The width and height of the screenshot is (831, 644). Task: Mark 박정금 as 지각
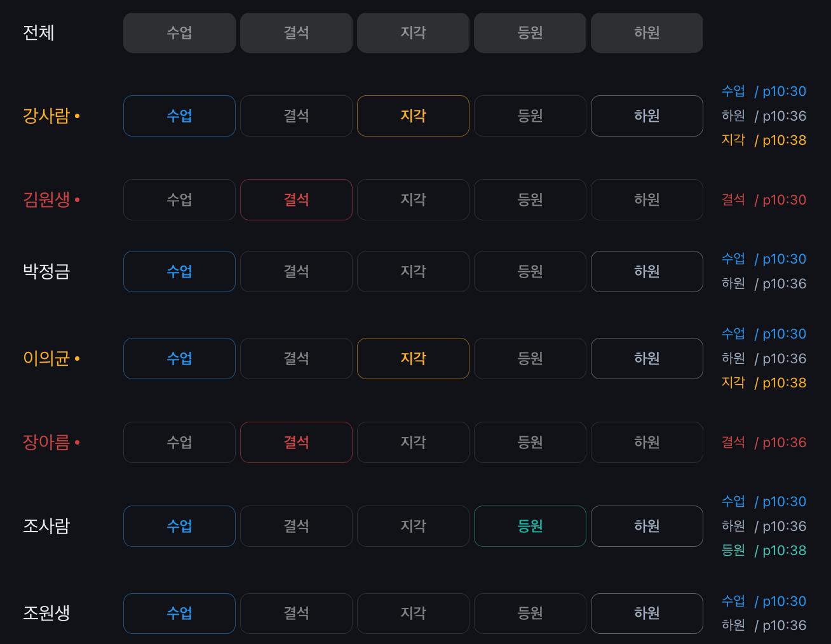click(413, 271)
